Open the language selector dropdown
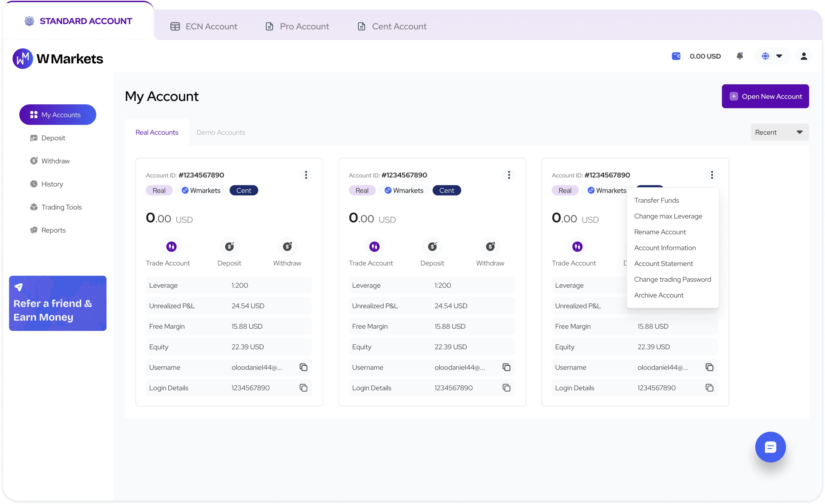825x504 pixels. (766, 56)
